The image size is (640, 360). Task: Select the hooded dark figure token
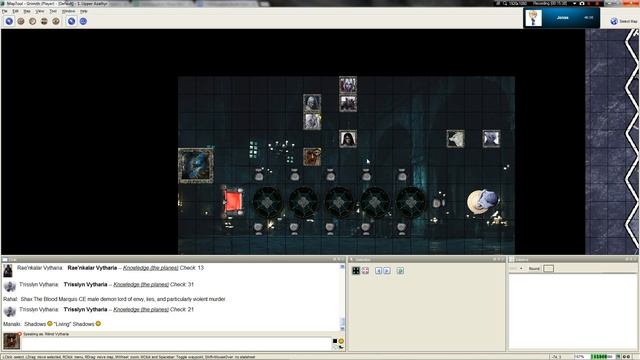pyautogui.click(x=348, y=139)
